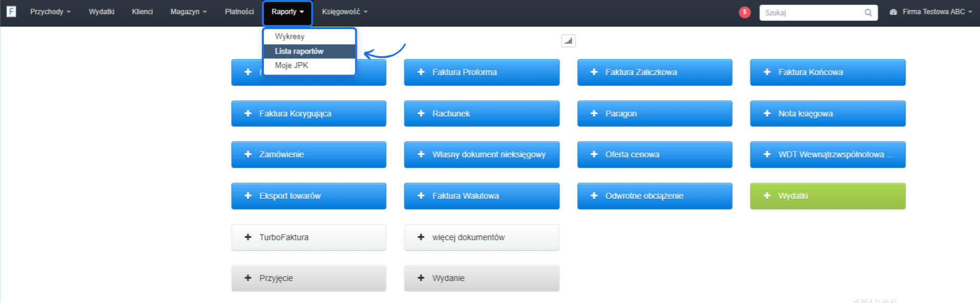Click the plus icon on Zamówienie
The width and height of the screenshot is (980, 303).
(x=248, y=154)
